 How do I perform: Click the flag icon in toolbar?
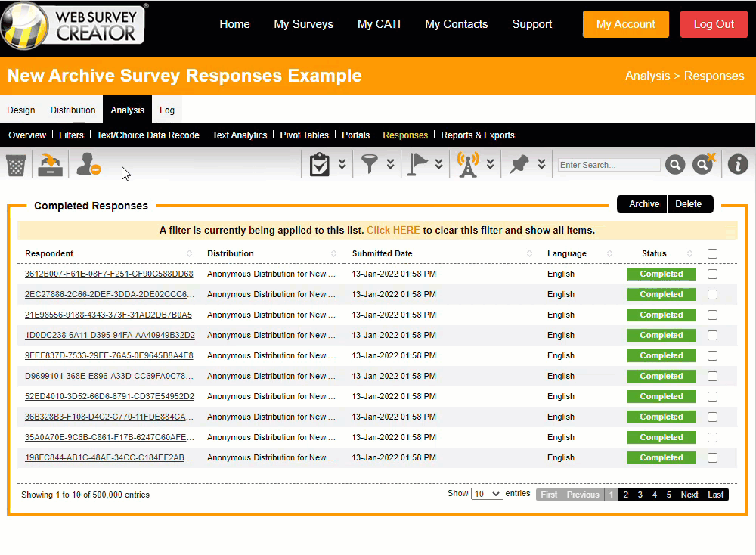click(417, 164)
